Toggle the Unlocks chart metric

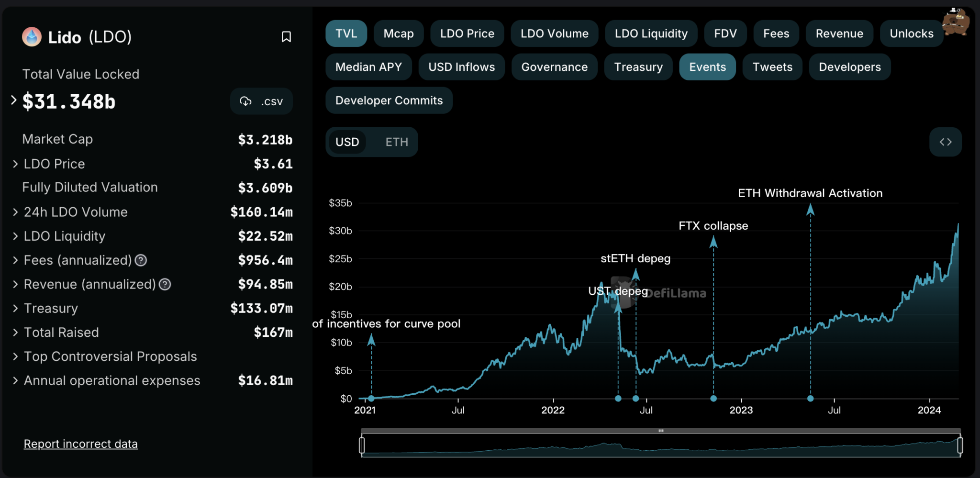click(912, 33)
